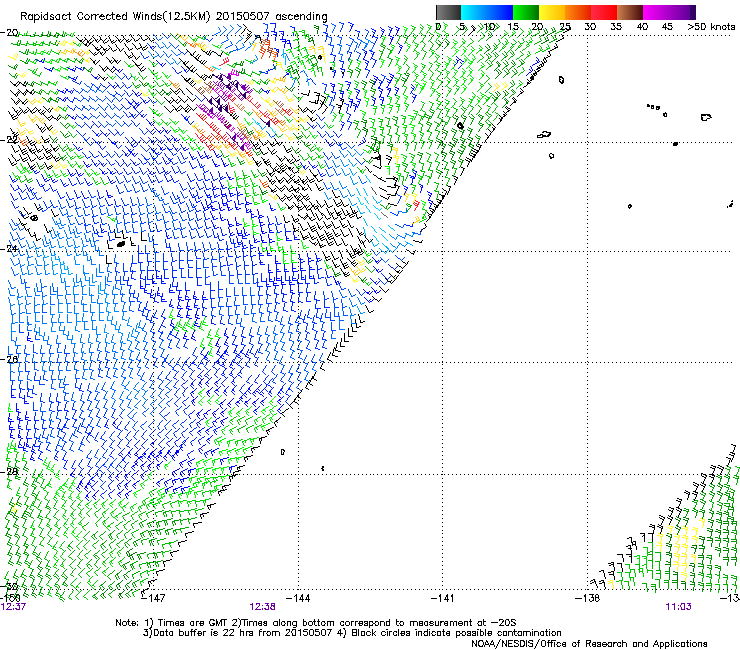Click the note line starting 'Note: 1) Times are GMT'

(x=316, y=623)
